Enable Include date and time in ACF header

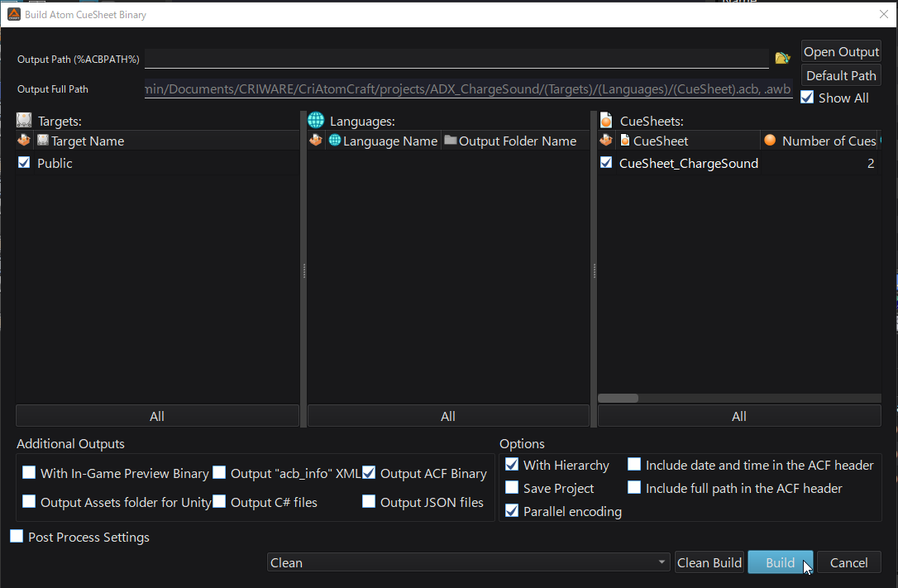click(x=634, y=464)
